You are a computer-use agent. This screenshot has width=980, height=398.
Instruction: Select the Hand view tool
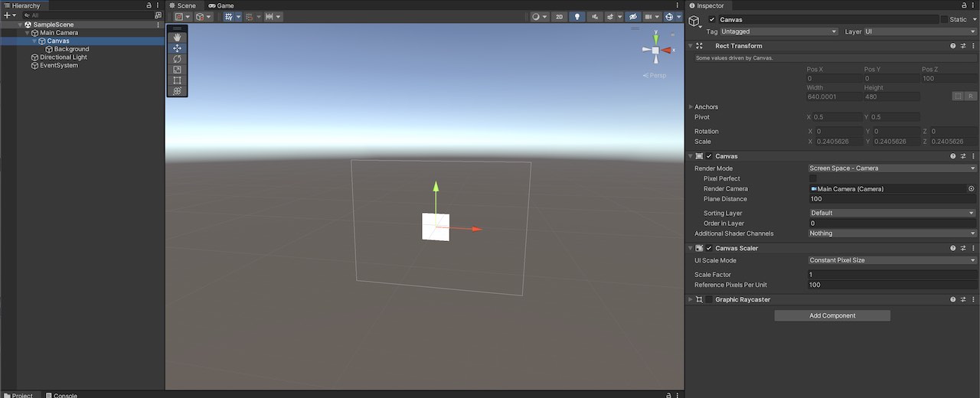[177, 37]
